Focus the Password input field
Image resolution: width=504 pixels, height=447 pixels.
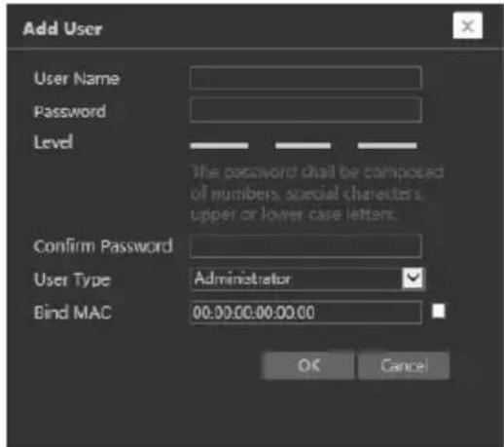pyautogui.click(x=306, y=110)
